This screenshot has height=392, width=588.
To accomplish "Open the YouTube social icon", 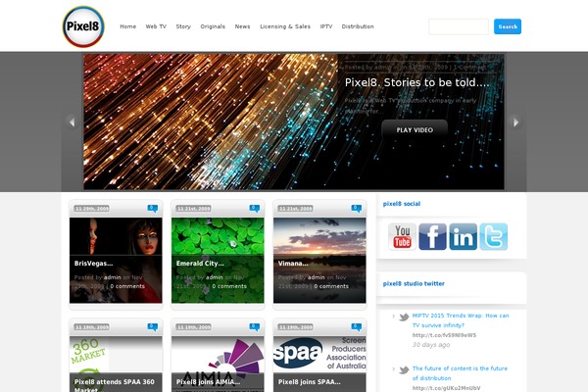I will [x=402, y=237].
